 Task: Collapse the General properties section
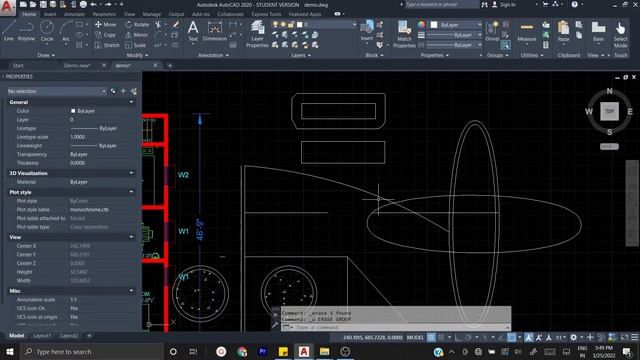131,102
